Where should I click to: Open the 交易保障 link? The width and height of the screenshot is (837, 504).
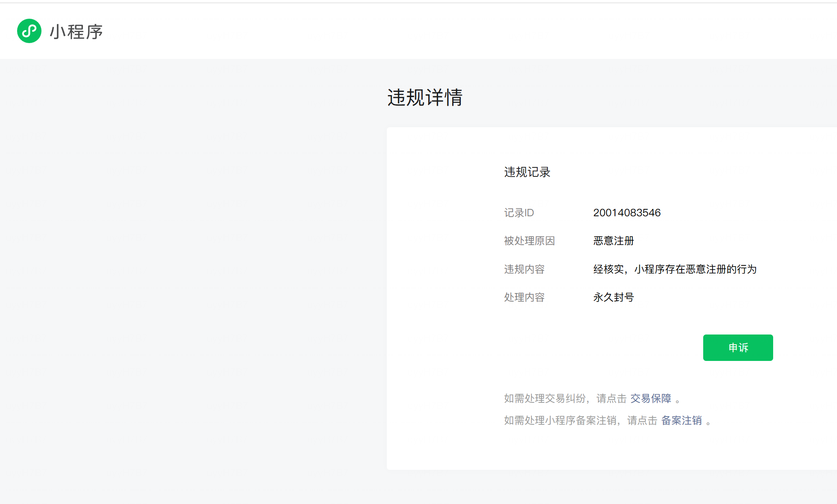tap(651, 398)
